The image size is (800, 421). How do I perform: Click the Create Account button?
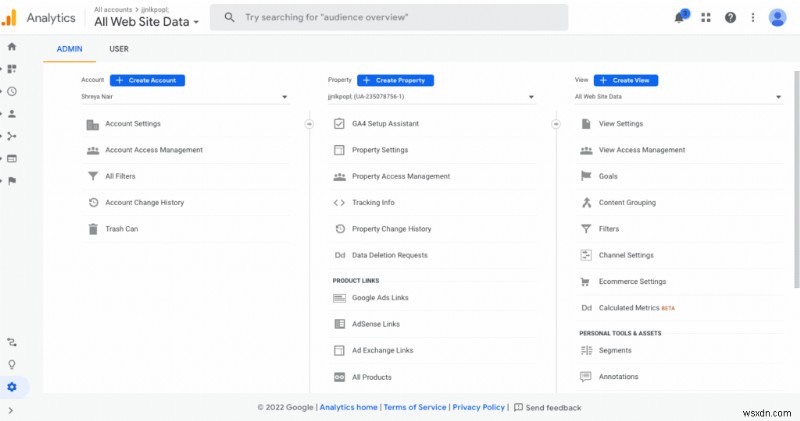(x=147, y=80)
